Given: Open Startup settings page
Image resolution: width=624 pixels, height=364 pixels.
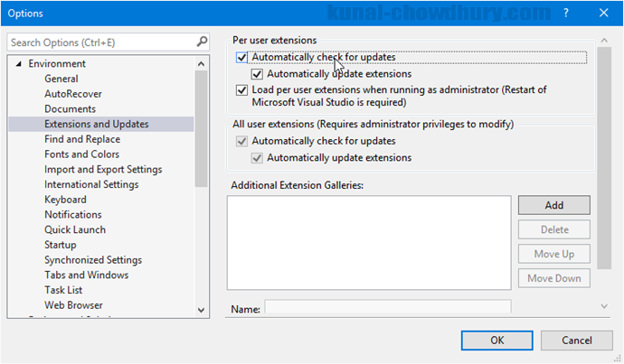Looking at the screenshot, I should tap(60, 245).
